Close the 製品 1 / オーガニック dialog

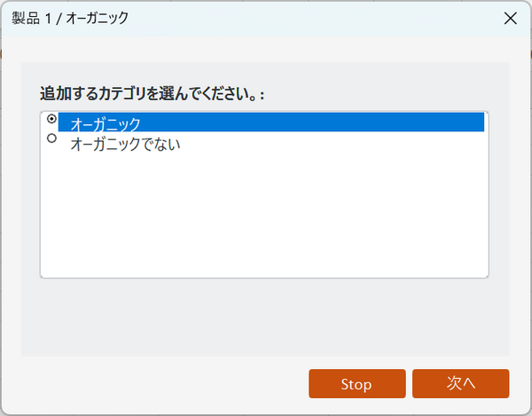[x=510, y=18]
